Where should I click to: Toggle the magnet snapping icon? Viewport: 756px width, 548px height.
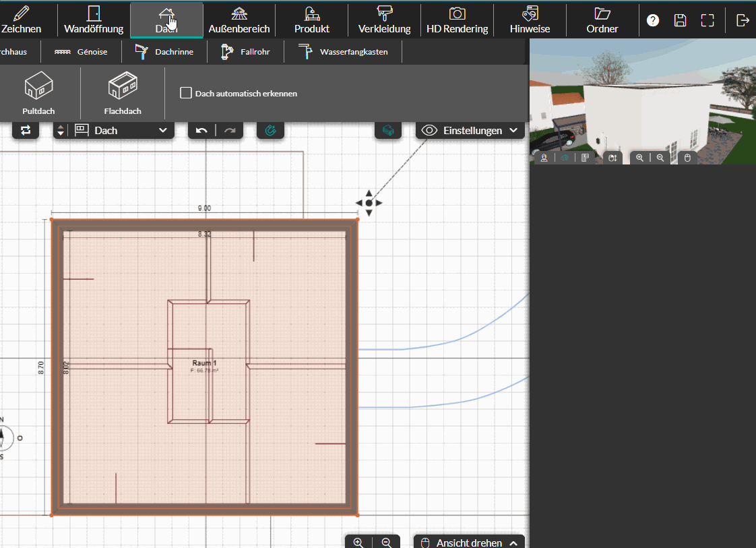tap(270, 130)
